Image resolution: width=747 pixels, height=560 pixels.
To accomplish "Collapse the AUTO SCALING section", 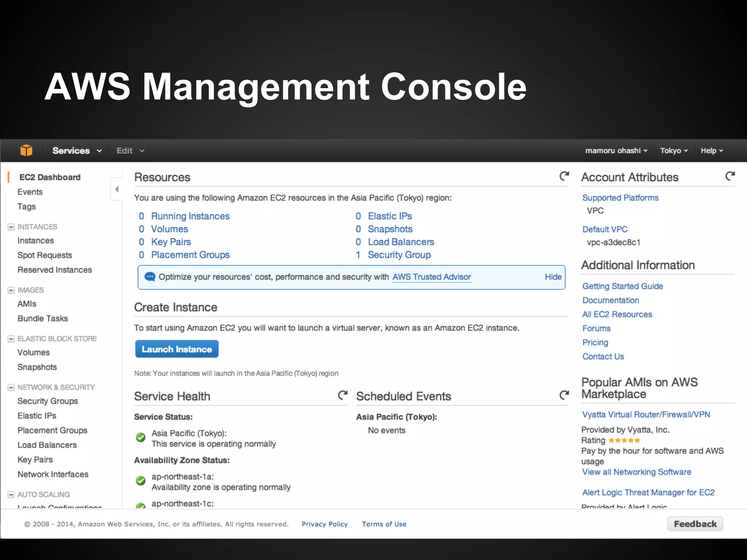I will click(11, 495).
